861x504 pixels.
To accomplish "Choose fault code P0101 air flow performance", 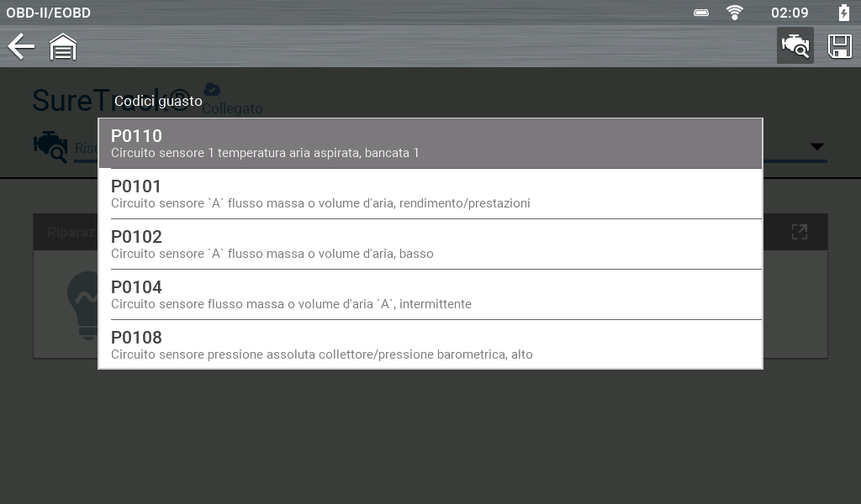I will click(x=430, y=194).
